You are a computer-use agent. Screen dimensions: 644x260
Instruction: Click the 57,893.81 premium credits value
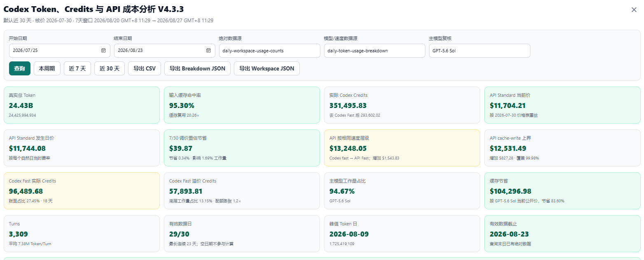tap(186, 191)
